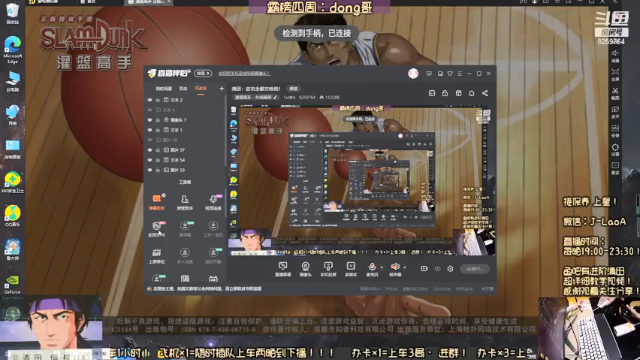Switch to the middle scene tab
The height and width of the screenshot is (360, 640).
click(183, 89)
